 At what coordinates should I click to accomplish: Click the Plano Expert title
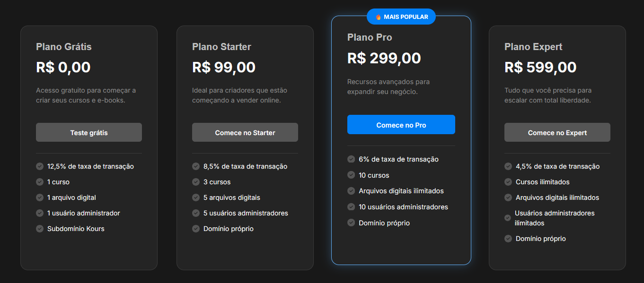click(x=533, y=47)
